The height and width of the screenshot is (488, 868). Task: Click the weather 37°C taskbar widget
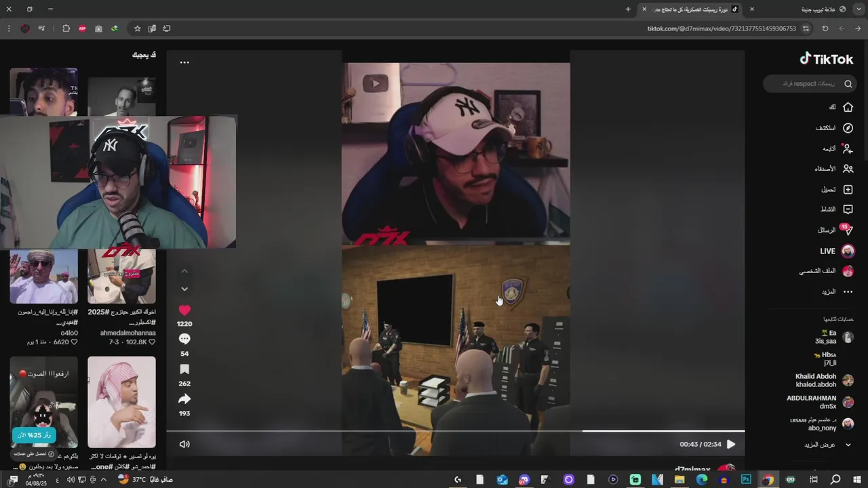pyautogui.click(x=145, y=479)
